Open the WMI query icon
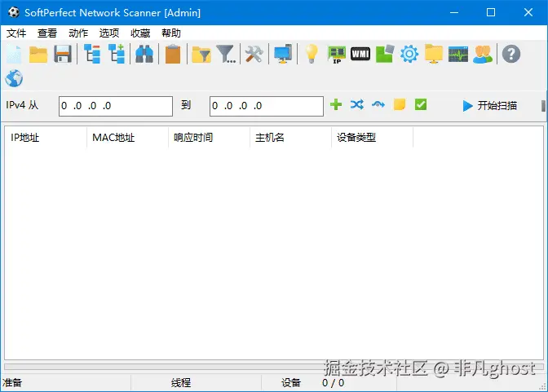548x392 pixels. [360, 54]
